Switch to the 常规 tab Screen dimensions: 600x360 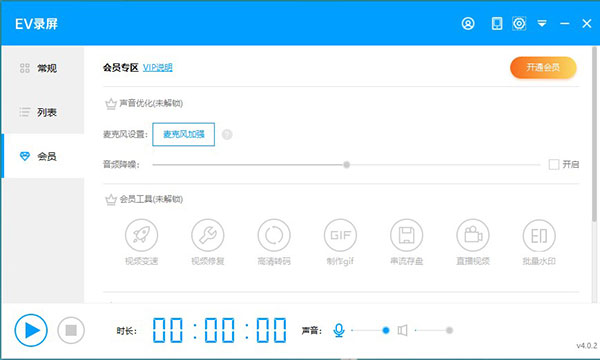42,68
